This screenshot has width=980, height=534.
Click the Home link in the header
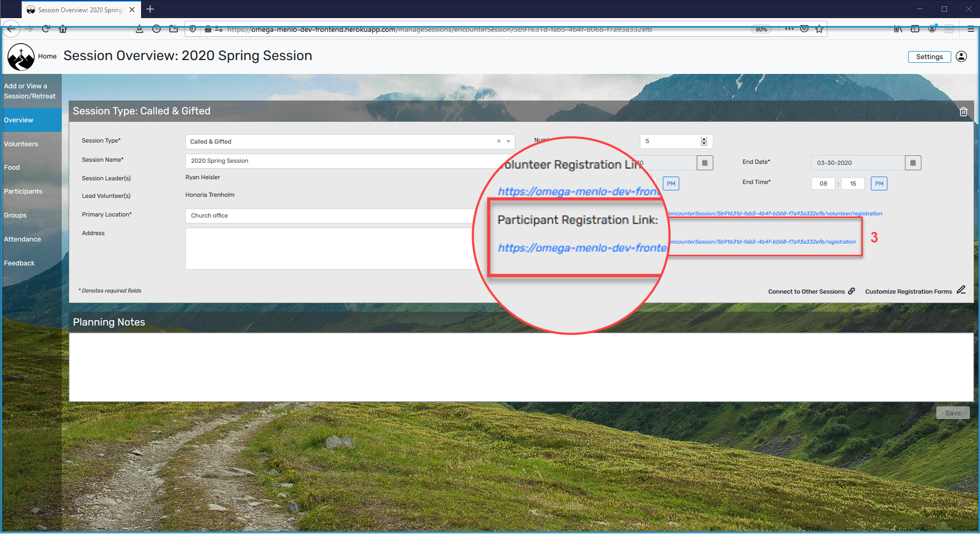point(47,56)
